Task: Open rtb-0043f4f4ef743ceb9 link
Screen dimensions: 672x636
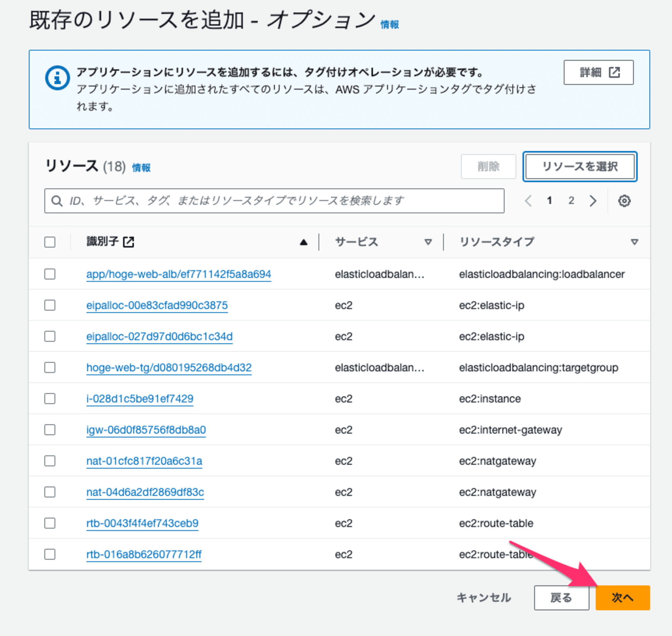Action: click(142, 523)
